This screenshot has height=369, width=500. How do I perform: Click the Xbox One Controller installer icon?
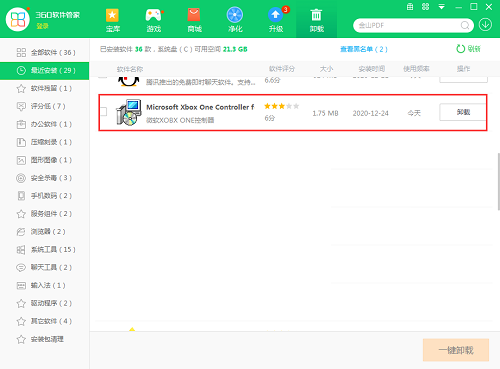(129, 112)
